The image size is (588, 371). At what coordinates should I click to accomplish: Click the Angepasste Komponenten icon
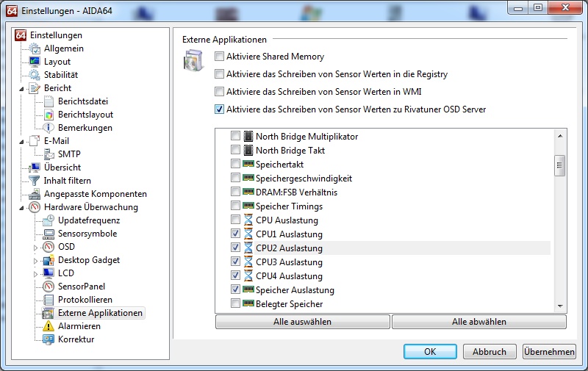35,194
